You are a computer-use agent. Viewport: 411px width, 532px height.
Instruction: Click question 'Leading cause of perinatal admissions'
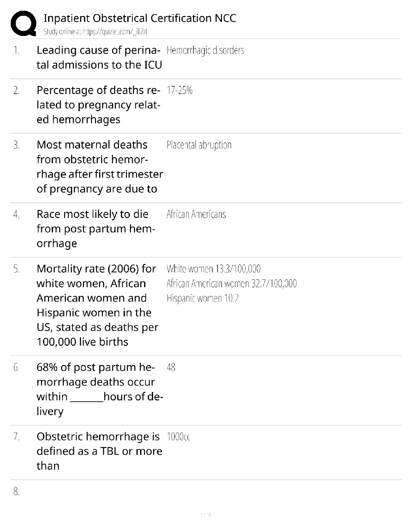click(99, 57)
